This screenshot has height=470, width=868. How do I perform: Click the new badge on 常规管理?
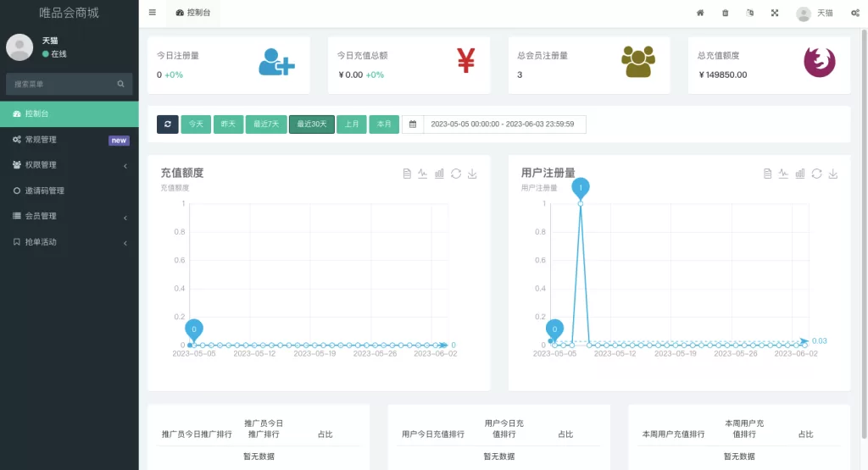pyautogui.click(x=119, y=141)
